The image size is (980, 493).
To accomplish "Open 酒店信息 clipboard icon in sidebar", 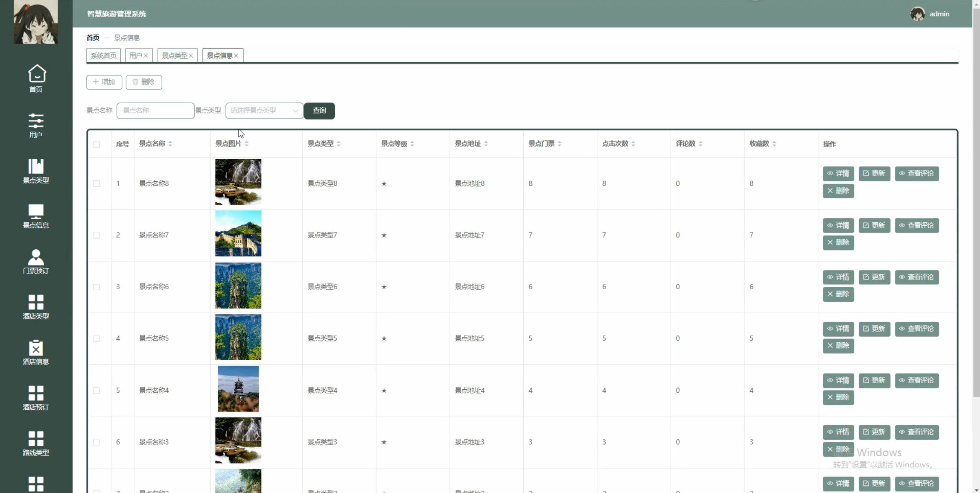I will pos(36,348).
